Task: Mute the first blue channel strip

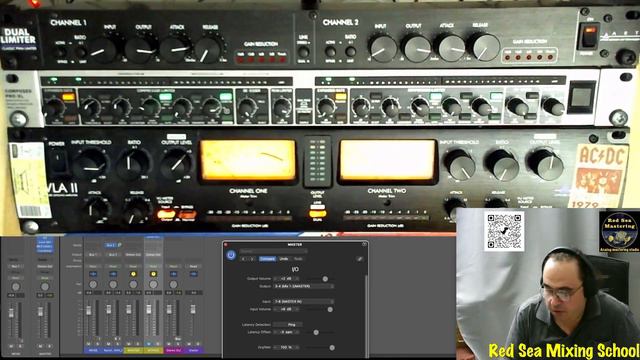Action: pyautogui.click(x=89, y=344)
